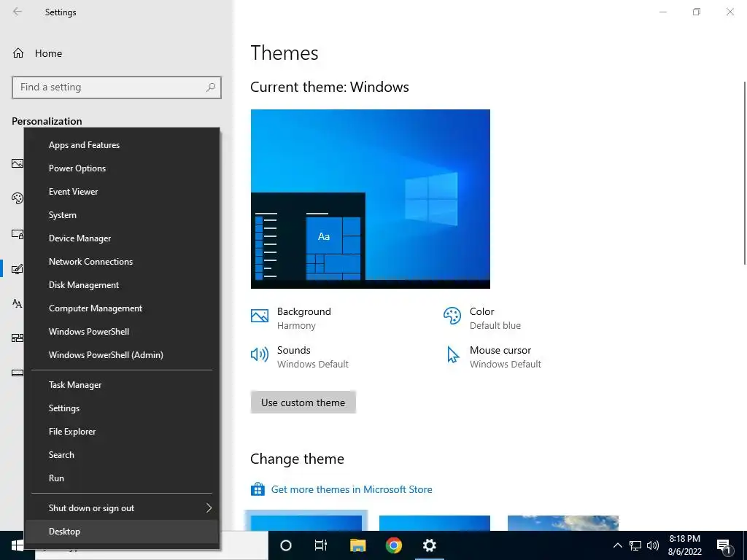Click the Settings window vertical scrollbar

[x=745, y=173]
